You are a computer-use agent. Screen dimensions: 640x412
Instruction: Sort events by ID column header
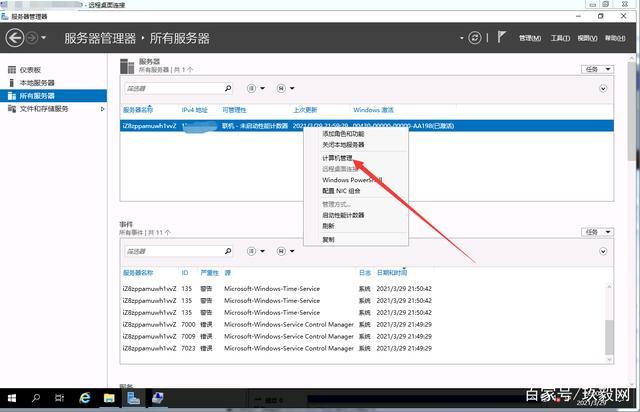[x=185, y=273]
